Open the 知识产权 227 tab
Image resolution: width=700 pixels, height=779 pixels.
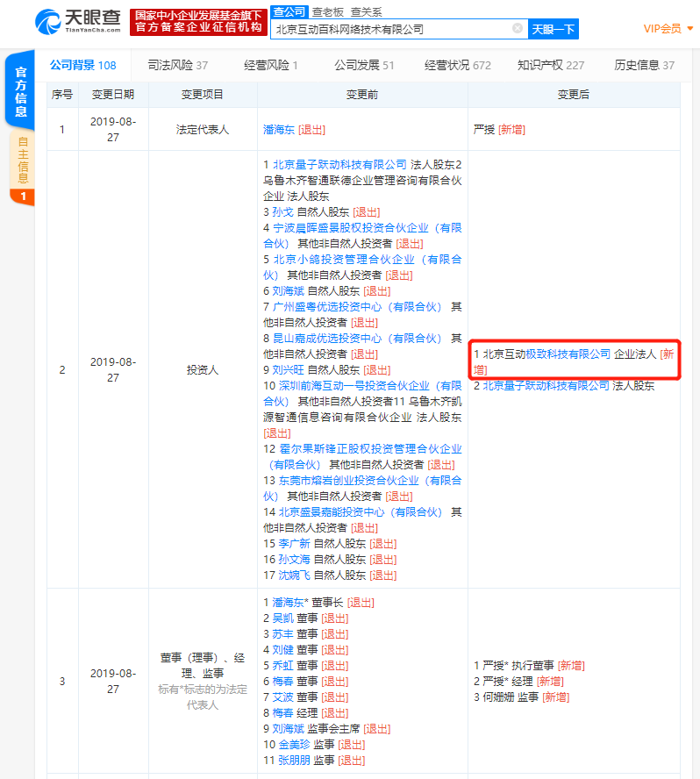click(551, 65)
